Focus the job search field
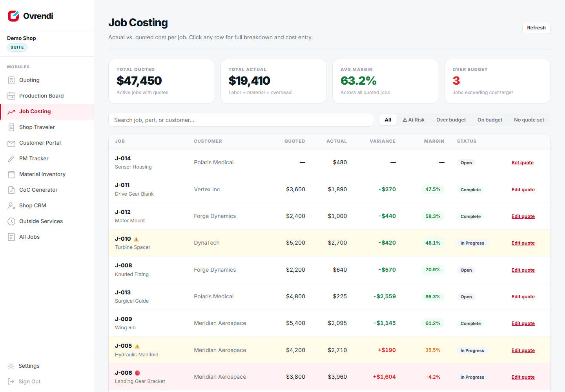The width and height of the screenshot is (565, 392). click(x=241, y=120)
